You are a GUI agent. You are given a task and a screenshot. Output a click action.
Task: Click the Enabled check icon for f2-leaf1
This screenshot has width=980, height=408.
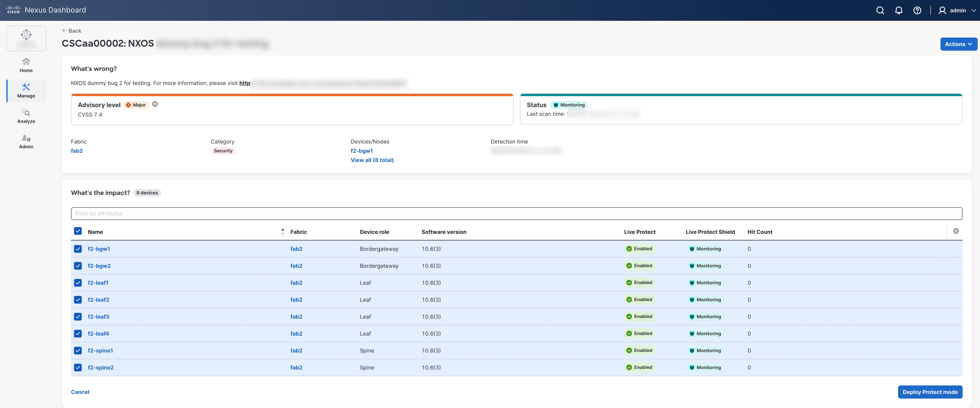tap(629, 282)
